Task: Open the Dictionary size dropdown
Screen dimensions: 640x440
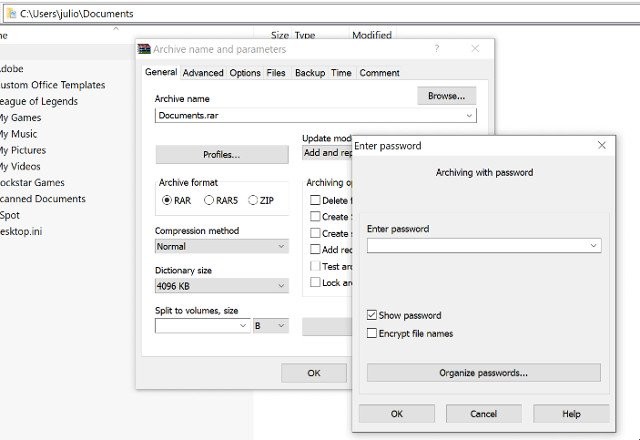Action: point(281,286)
